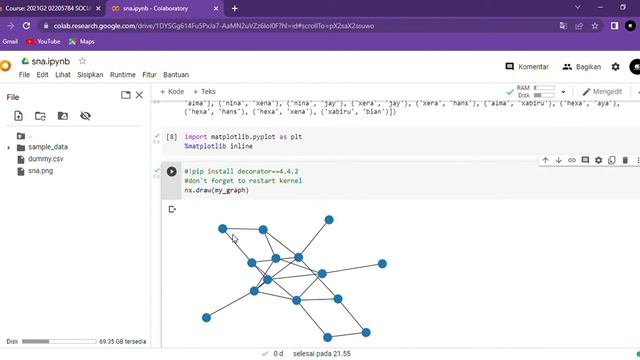
Task: Open Colab logo home icon
Action: coord(5,66)
